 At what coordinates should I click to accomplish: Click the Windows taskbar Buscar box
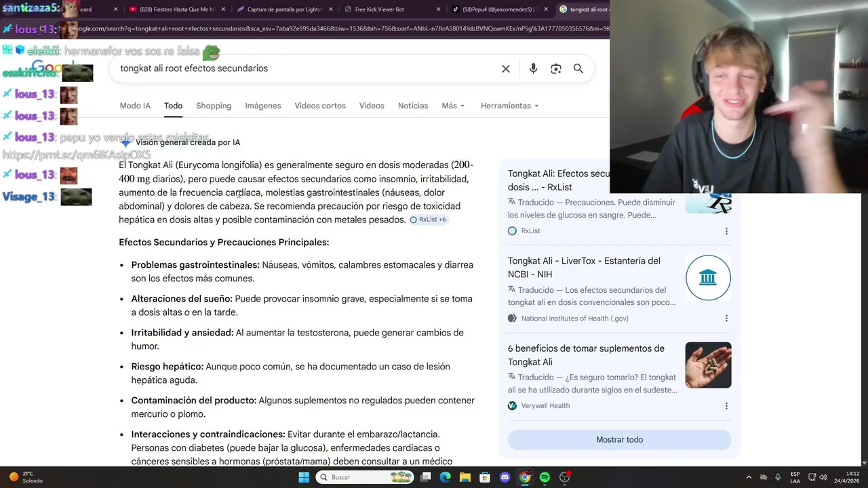(x=365, y=477)
